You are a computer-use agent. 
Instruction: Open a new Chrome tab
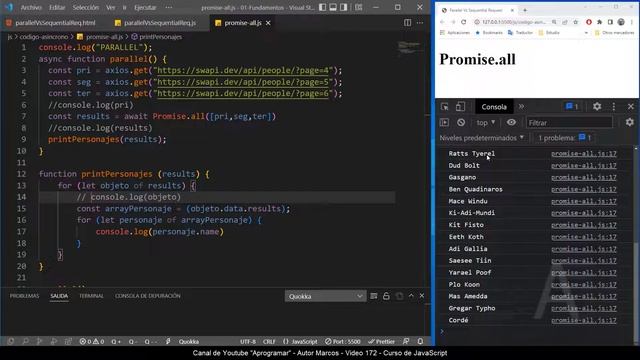pos(525,10)
